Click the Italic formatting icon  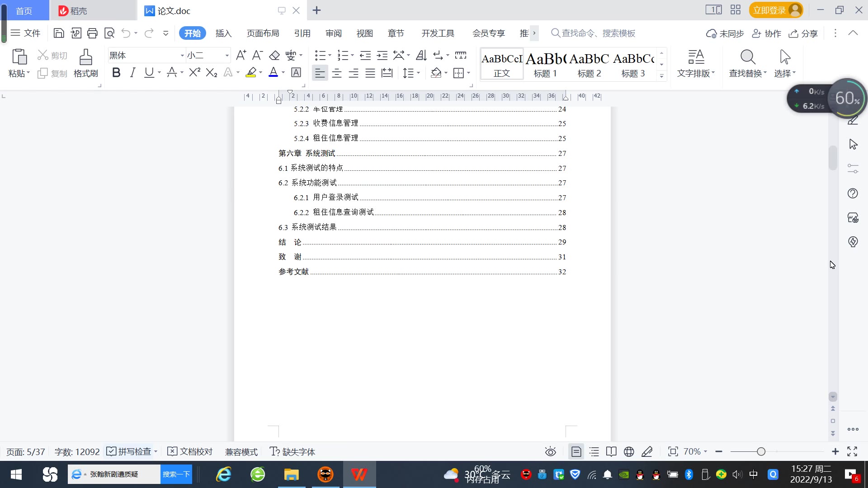tap(132, 73)
